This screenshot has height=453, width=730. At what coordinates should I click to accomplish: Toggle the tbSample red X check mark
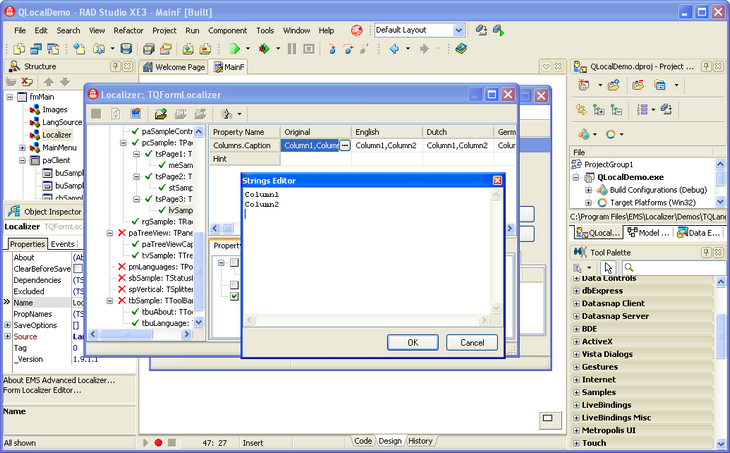click(122, 298)
